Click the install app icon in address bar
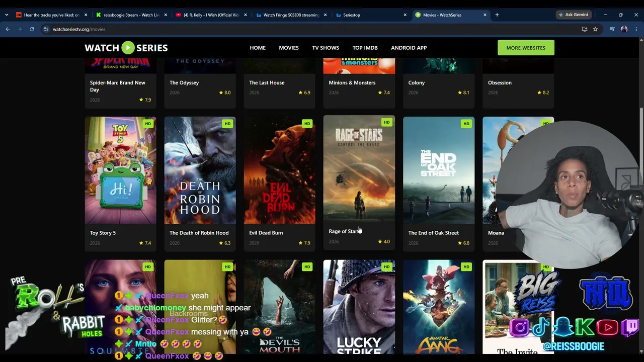The height and width of the screenshot is (362, 644). pos(584,29)
